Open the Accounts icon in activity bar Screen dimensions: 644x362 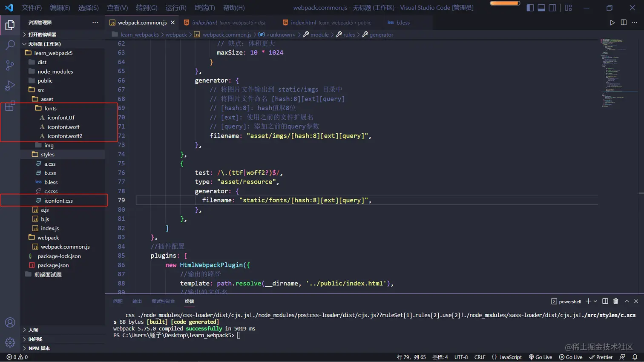click(x=10, y=322)
